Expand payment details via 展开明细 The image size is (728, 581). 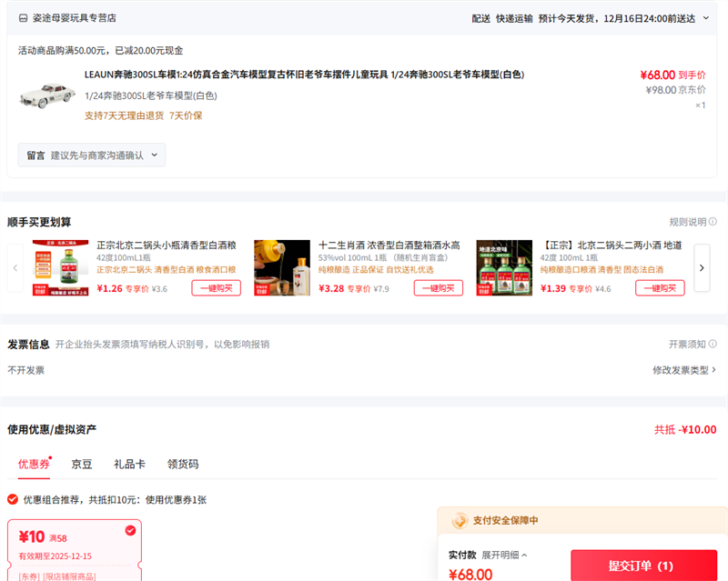(x=504, y=555)
